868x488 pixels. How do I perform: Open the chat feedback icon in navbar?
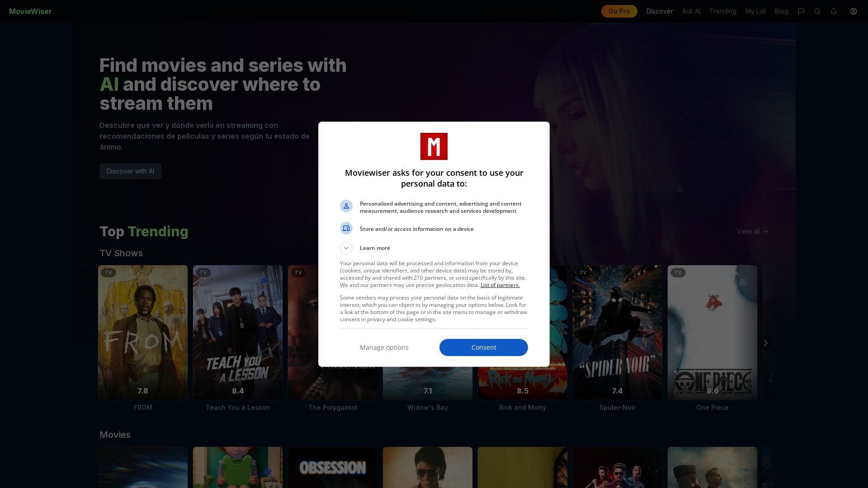(x=801, y=11)
